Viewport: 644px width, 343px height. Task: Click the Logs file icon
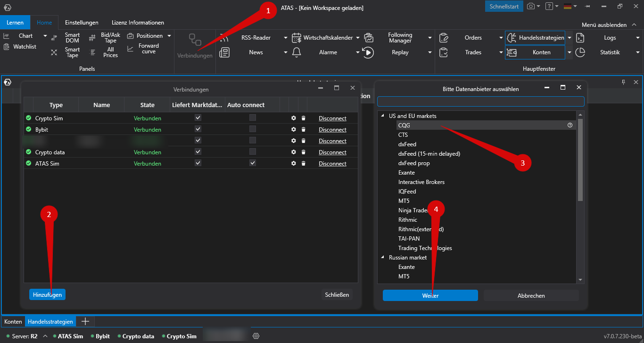[x=581, y=38]
